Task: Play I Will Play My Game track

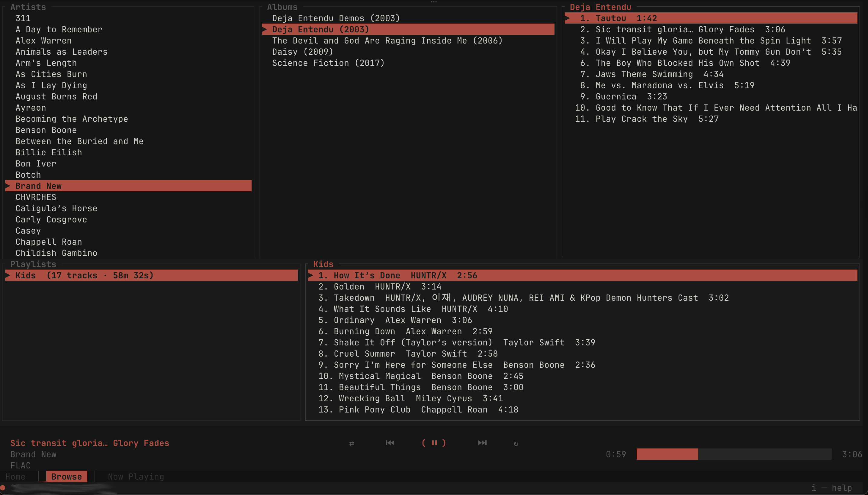Action: [711, 41]
